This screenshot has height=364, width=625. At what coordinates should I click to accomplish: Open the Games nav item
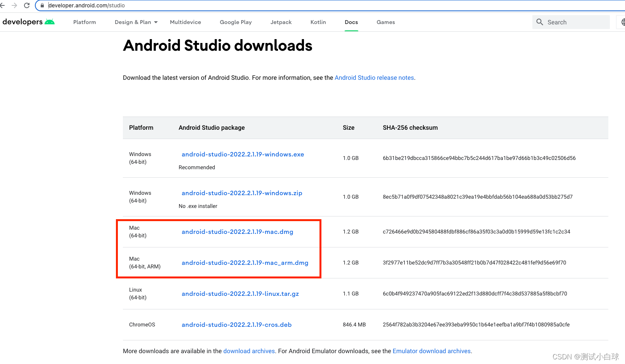tap(386, 22)
